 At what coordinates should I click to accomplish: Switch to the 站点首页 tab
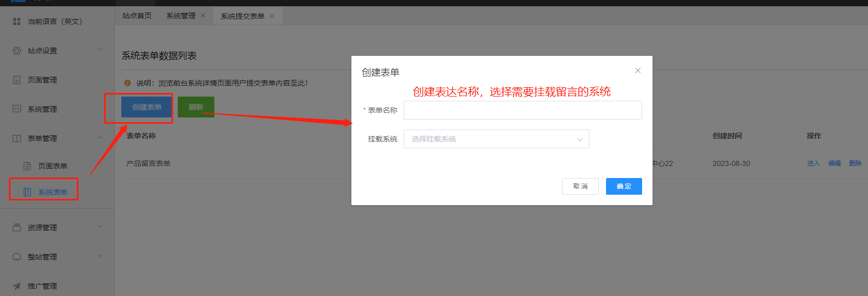point(137,16)
